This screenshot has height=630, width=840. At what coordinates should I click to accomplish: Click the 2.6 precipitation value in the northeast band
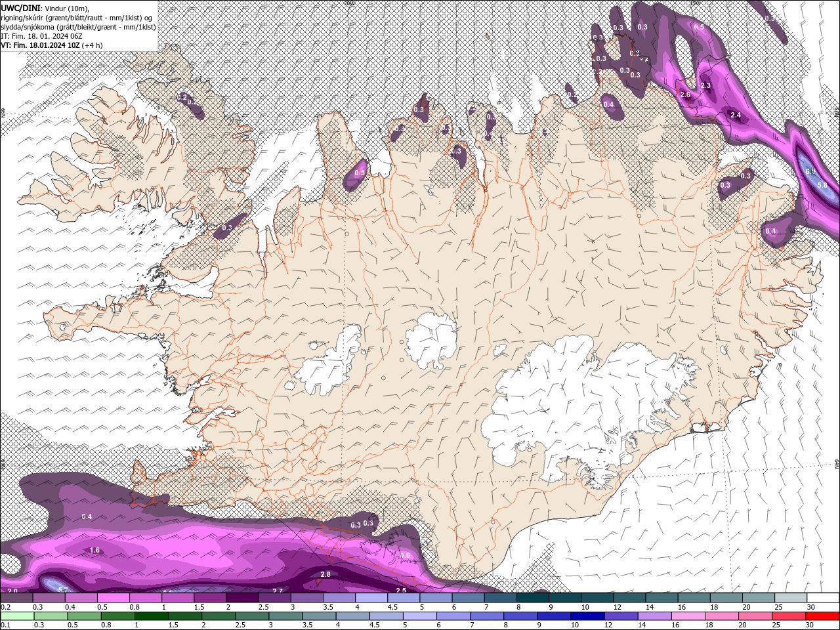tap(685, 95)
